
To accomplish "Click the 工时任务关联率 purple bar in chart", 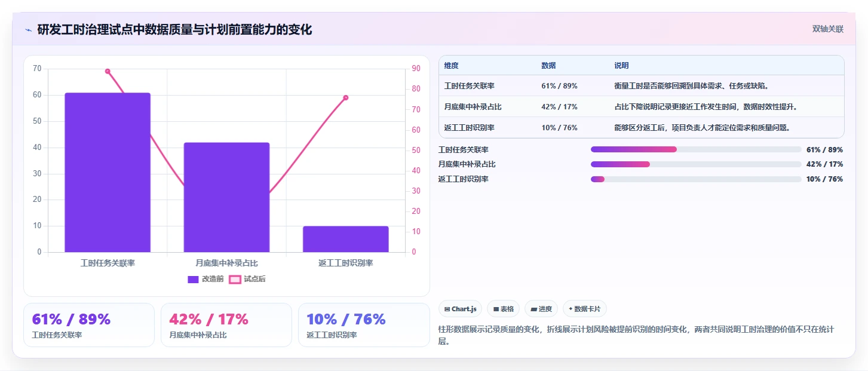I will click(108, 173).
